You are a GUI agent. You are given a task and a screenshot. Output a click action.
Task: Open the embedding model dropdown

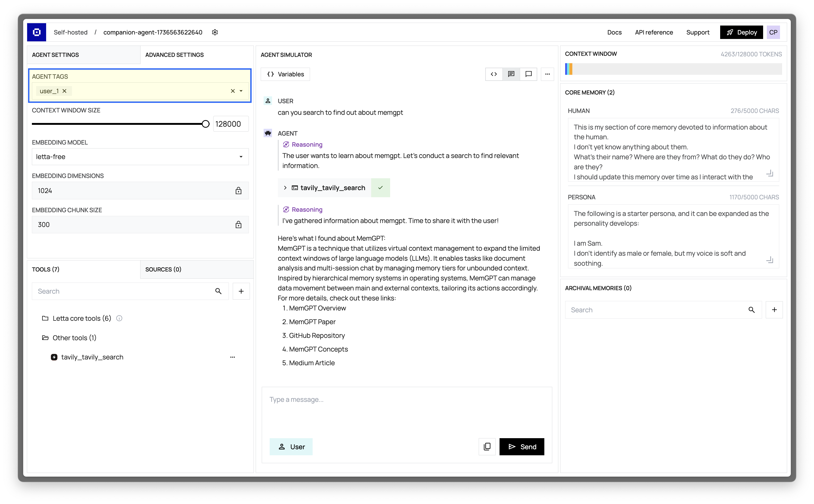click(x=140, y=157)
